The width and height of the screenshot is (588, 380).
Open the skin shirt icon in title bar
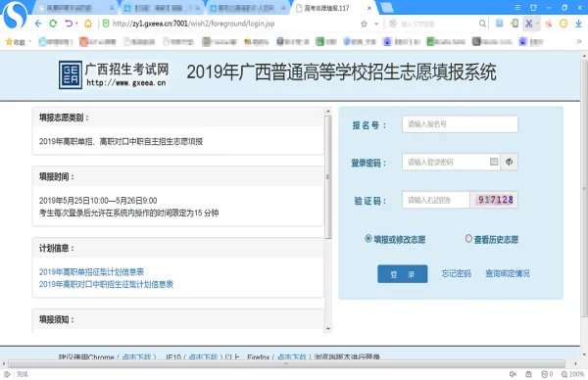click(x=533, y=7)
